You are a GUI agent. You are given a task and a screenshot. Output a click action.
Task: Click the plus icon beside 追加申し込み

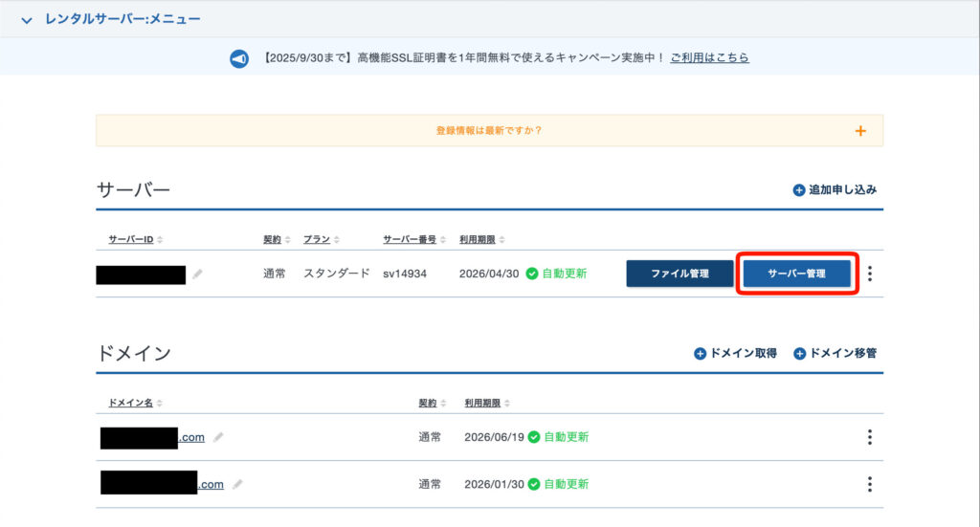pos(799,189)
